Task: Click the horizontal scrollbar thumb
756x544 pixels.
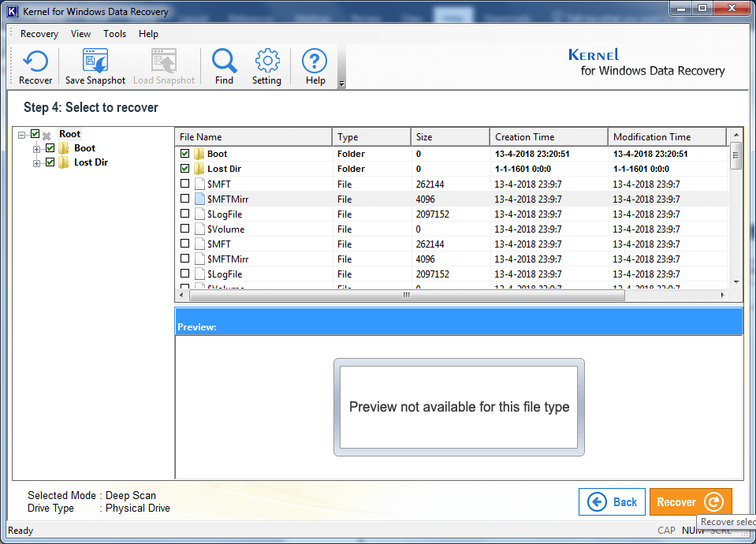Action: pos(407,295)
